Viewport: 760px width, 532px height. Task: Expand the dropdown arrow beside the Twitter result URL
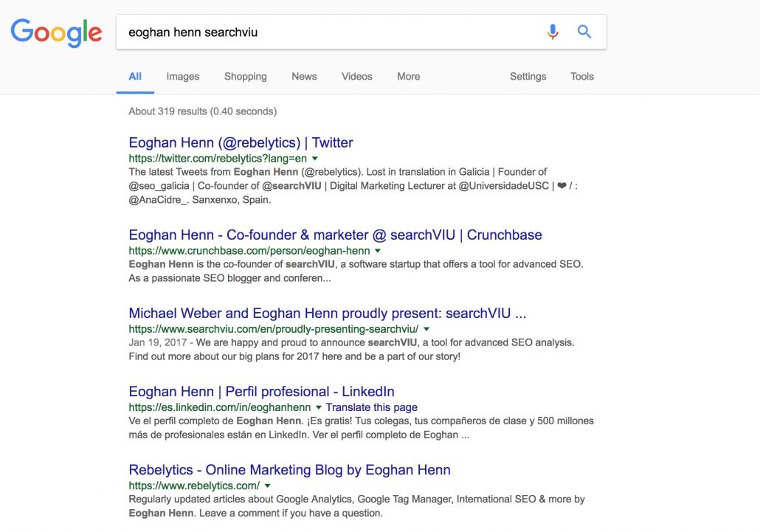315,157
